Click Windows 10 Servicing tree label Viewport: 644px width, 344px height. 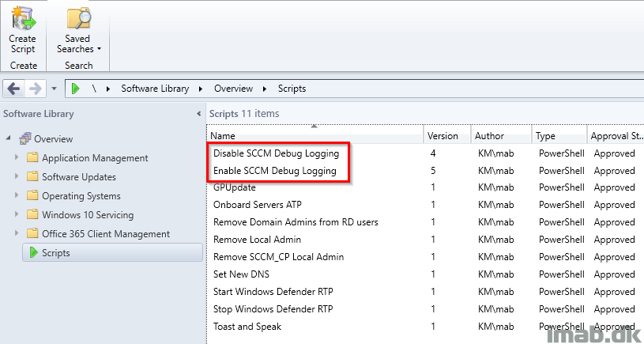click(x=88, y=214)
